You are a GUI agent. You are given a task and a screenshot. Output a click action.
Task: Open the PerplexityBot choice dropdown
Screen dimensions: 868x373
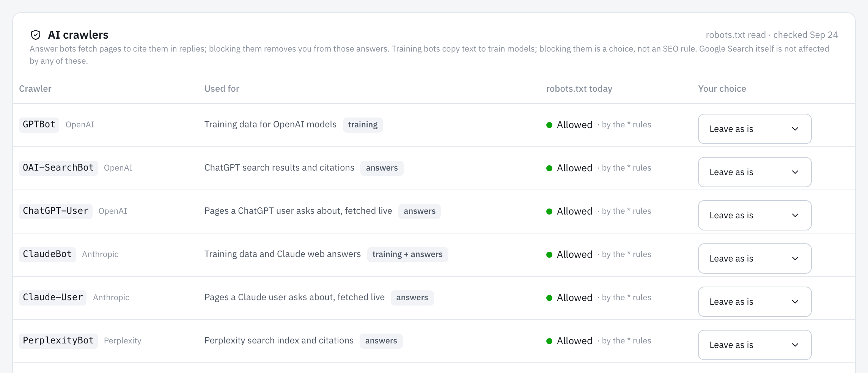pos(755,345)
